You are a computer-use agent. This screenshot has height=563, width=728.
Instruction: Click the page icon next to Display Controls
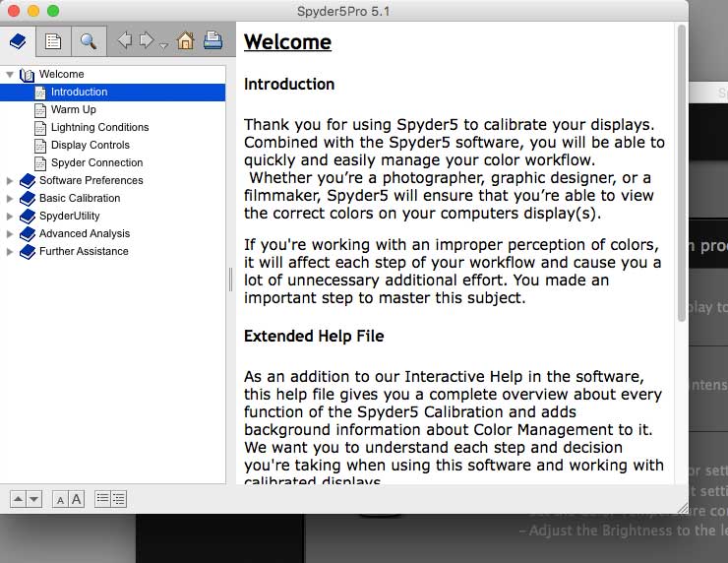pos(40,146)
